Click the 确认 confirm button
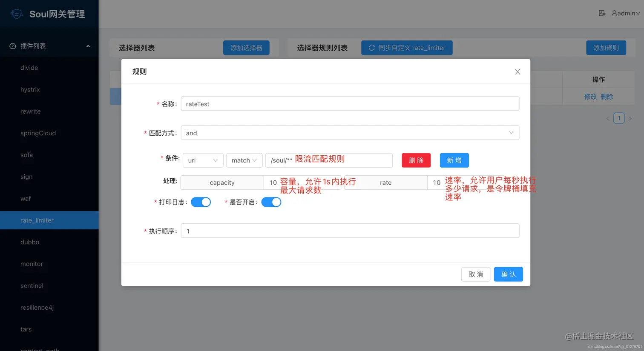Screen dimensions: 644x351 (508, 274)
